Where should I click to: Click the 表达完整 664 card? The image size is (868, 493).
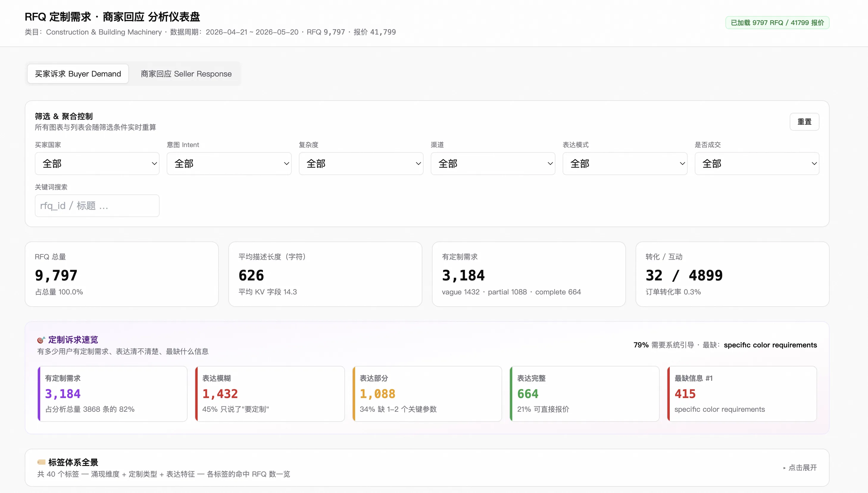585,394
